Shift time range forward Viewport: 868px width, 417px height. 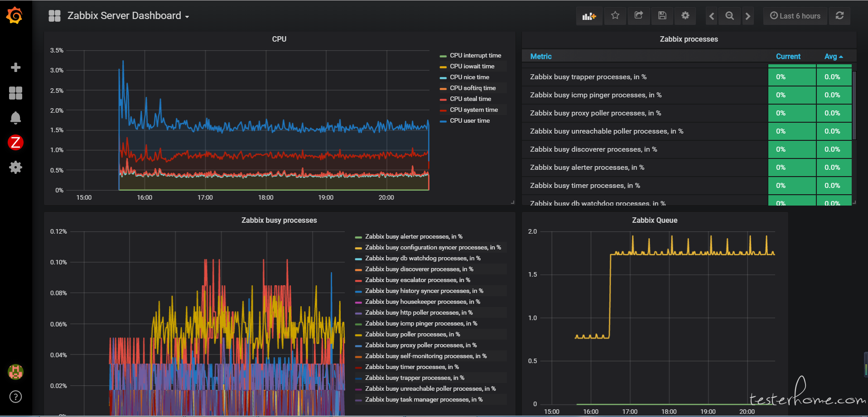pos(748,16)
